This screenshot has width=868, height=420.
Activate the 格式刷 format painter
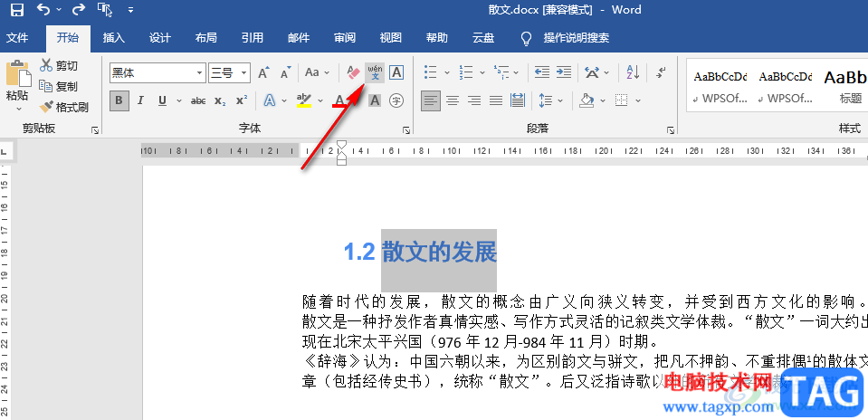63,107
